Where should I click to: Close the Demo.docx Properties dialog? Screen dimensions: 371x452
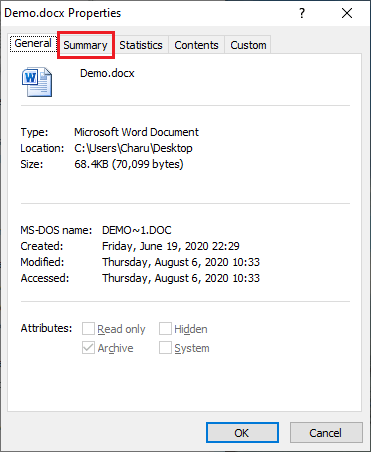click(347, 13)
